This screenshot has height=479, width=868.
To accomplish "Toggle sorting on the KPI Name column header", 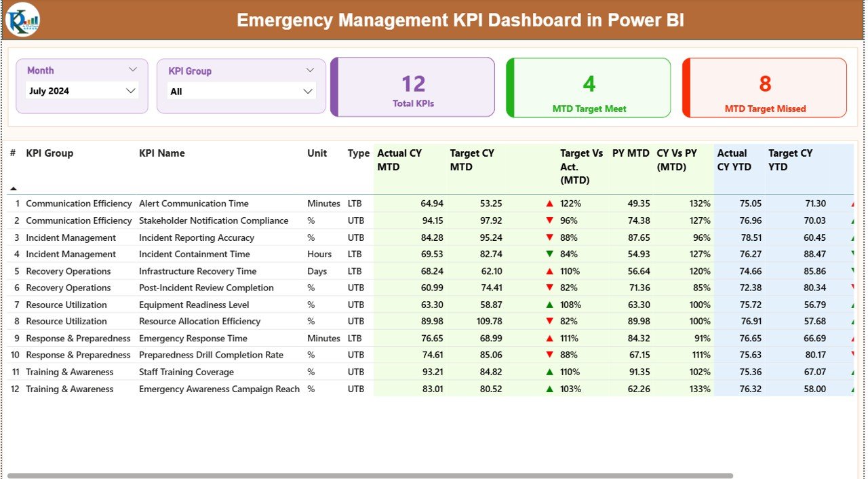I will tap(161, 153).
